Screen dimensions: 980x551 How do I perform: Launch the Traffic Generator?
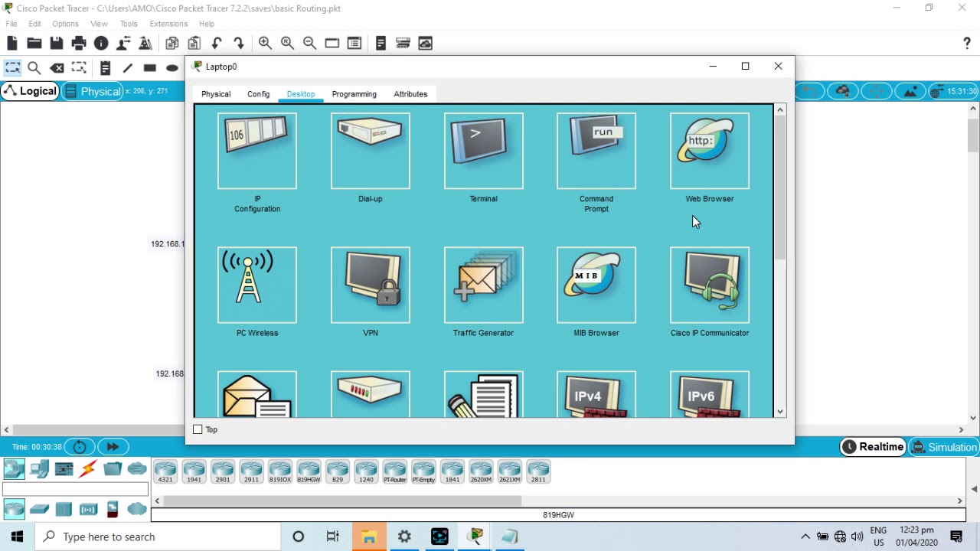pos(483,285)
